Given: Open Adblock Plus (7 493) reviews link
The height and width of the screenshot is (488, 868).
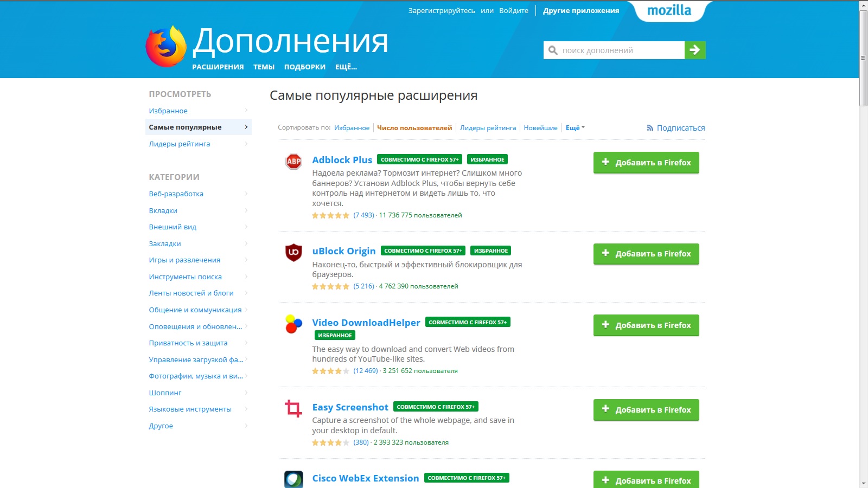Looking at the screenshot, I should (364, 215).
